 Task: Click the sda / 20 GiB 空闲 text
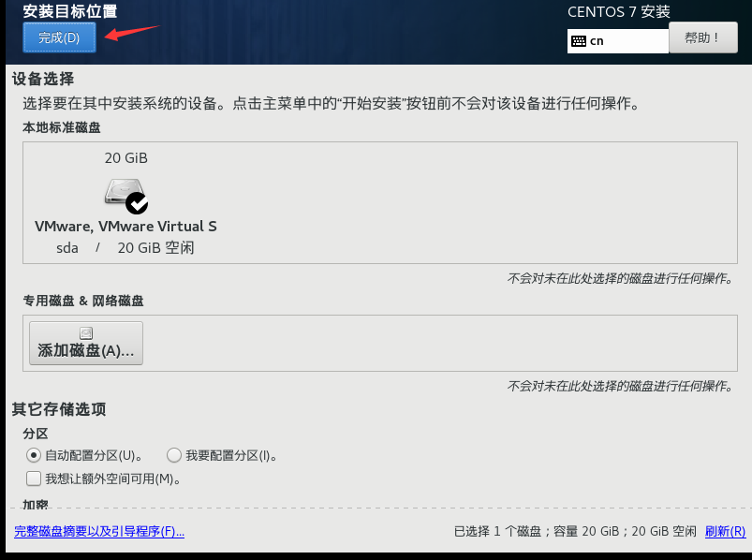pyautogui.click(x=125, y=248)
